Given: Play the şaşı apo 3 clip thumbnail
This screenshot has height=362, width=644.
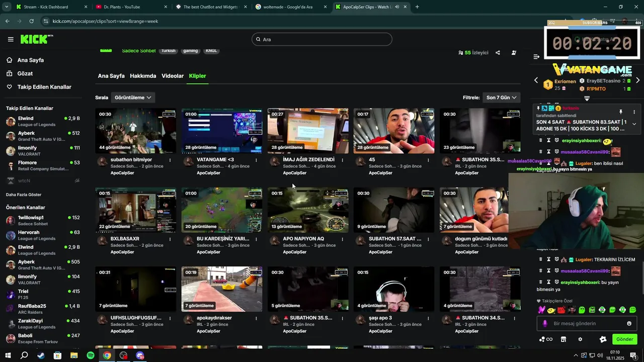Looking at the screenshot, I should [394, 289].
